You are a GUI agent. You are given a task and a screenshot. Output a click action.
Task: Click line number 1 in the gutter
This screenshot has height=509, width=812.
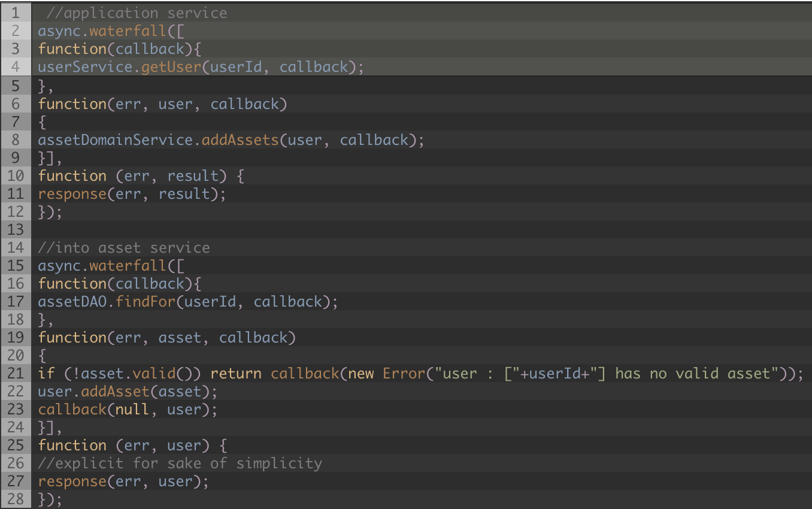16,13
